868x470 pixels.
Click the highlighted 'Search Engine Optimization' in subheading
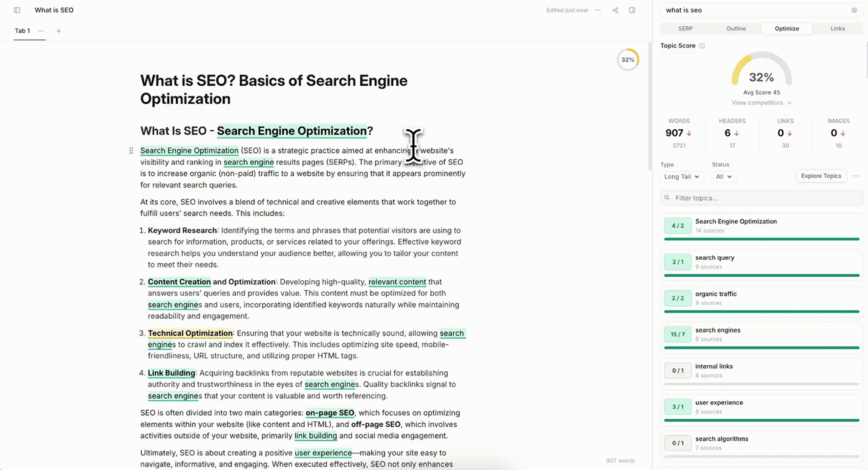(292, 131)
